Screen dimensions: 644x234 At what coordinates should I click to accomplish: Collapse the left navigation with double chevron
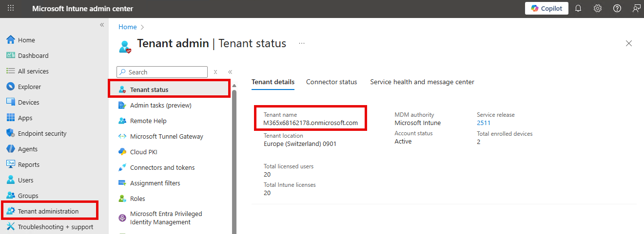tap(102, 25)
